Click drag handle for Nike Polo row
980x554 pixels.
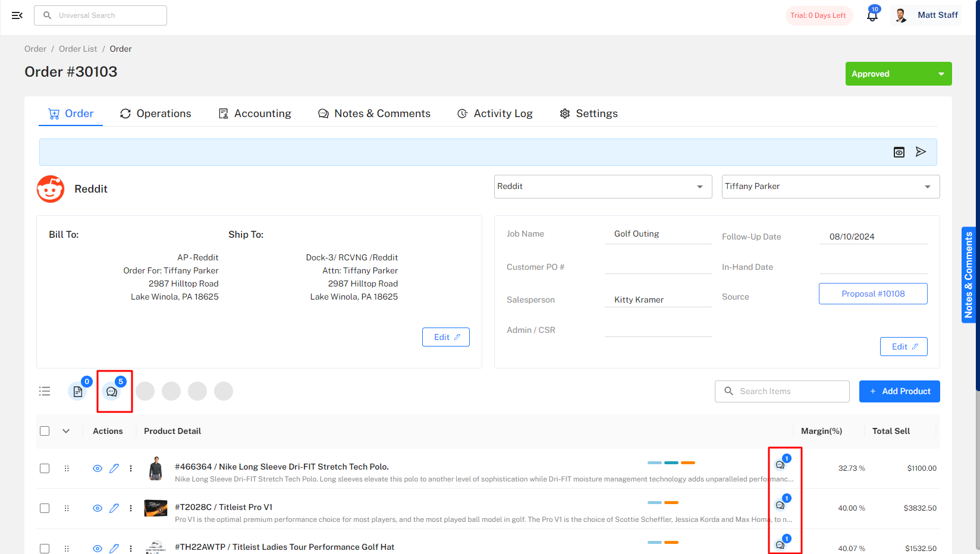coord(67,468)
